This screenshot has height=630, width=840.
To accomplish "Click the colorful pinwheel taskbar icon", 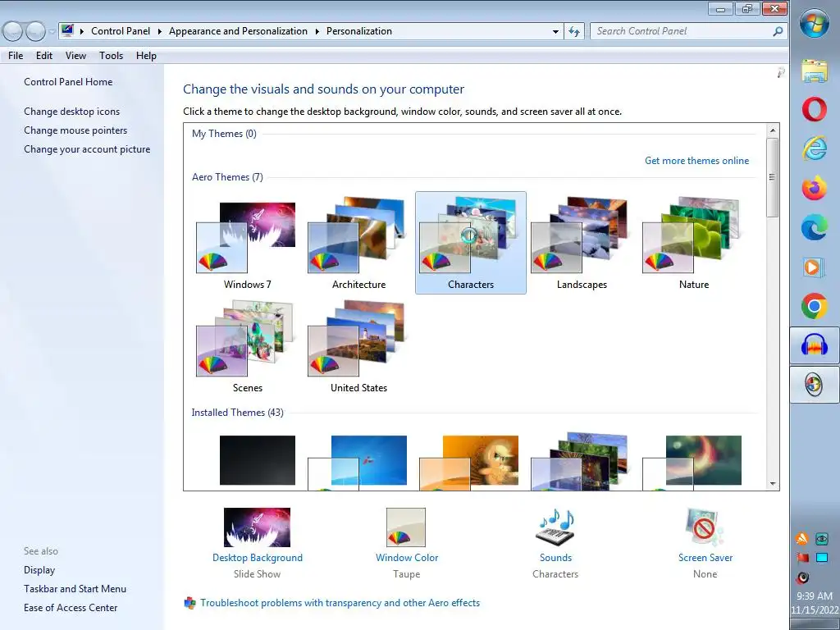I will [815, 384].
